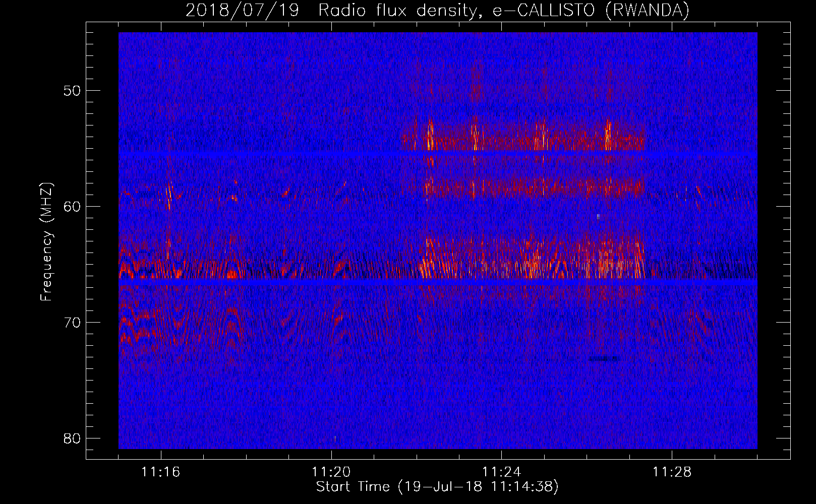Click the 11:28 time tick label

pyautogui.click(x=672, y=472)
